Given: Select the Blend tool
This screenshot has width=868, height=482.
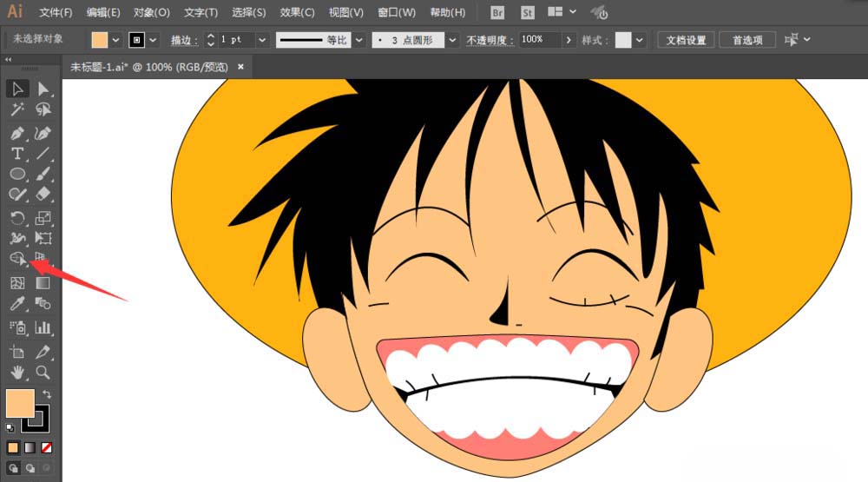Looking at the screenshot, I should [x=43, y=304].
